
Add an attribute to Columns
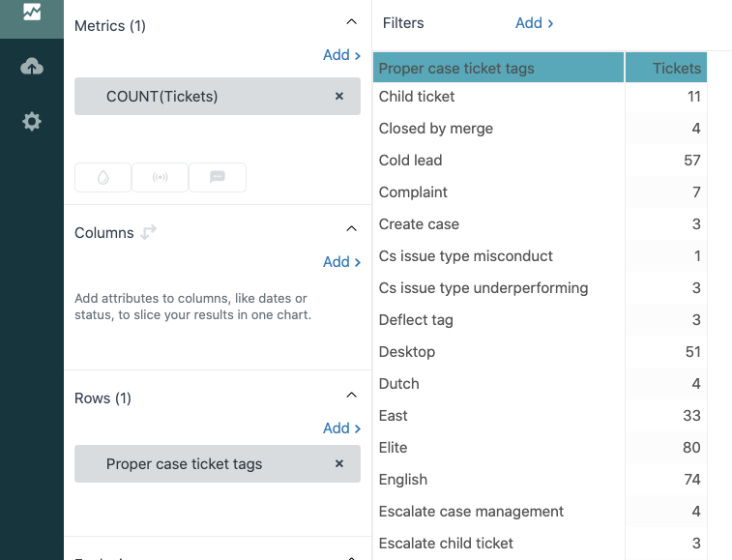tap(341, 262)
